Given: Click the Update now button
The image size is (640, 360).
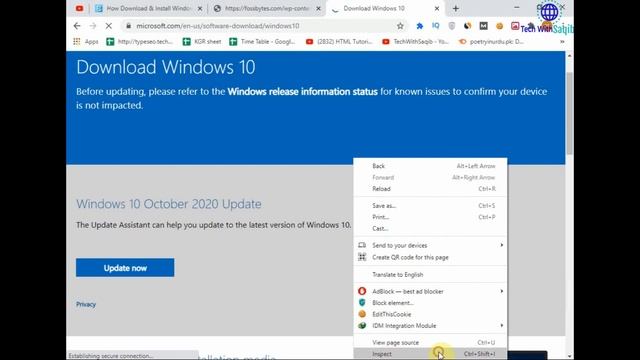Looking at the screenshot, I should [125, 267].
